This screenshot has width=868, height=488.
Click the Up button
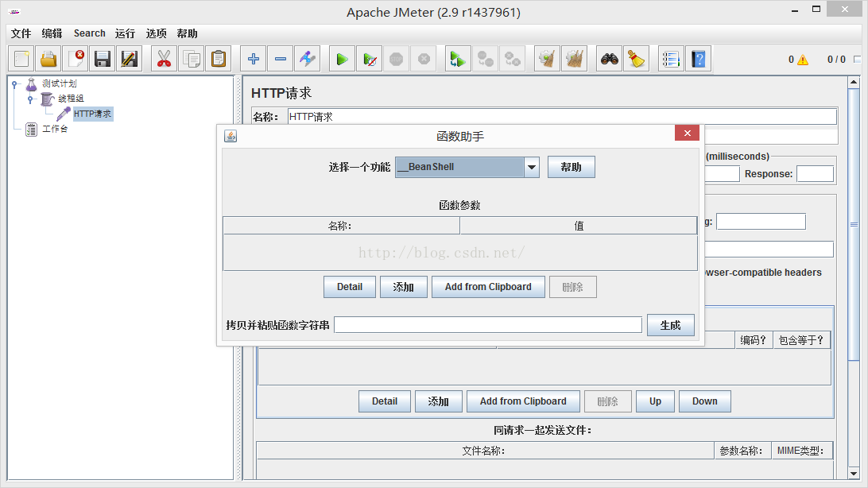point(656,401)
